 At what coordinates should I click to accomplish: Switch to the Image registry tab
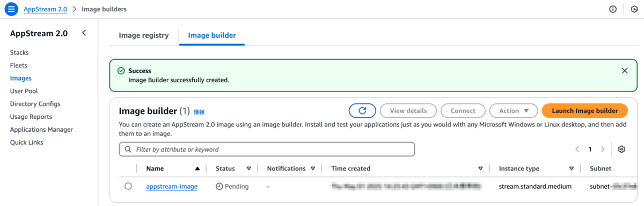click(x=144, y=35)
